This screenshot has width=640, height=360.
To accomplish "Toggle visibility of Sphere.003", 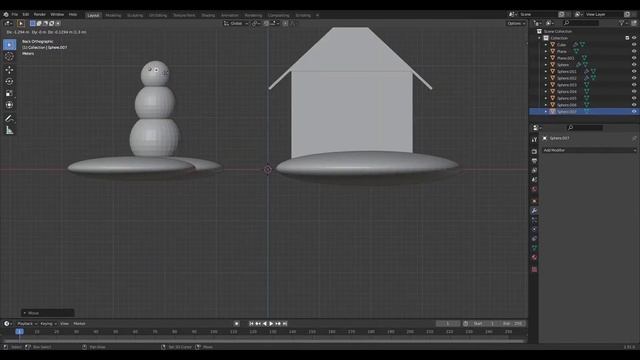I will [x=634, y=85].
